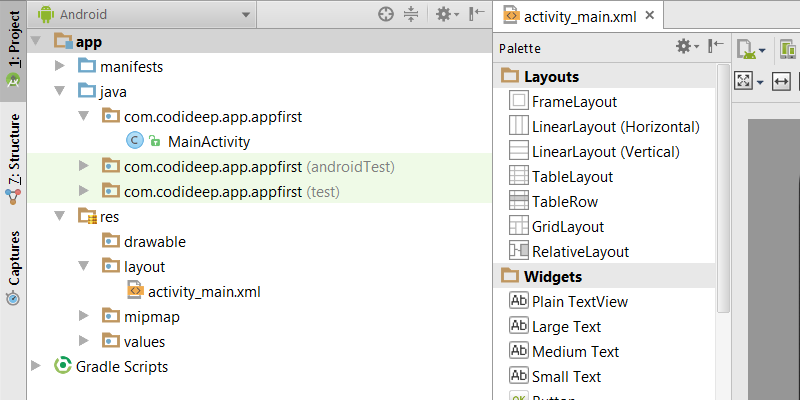
Task: Pick RelativeLayout from the Palette
Action: (580, 252)
